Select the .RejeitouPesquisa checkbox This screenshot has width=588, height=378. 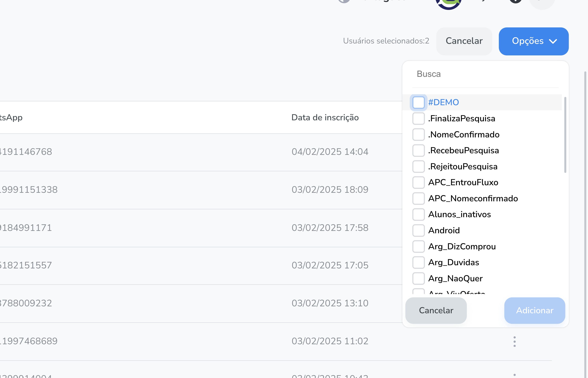(418, 166)
